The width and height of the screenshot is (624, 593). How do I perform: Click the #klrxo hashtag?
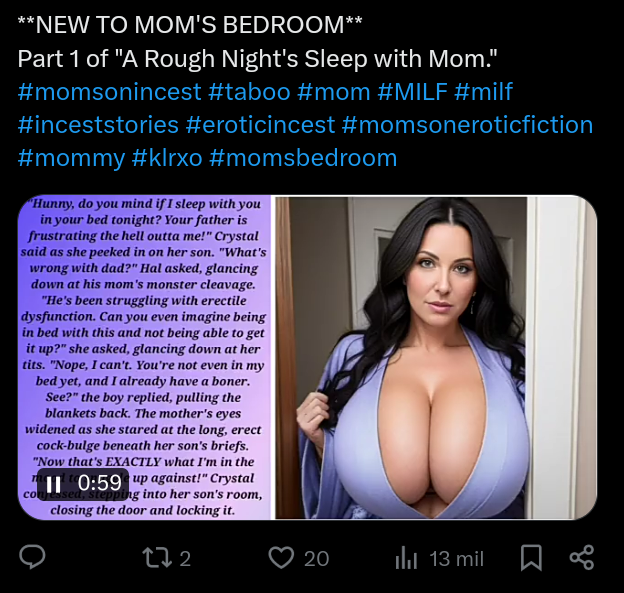(x=167, y=158)
